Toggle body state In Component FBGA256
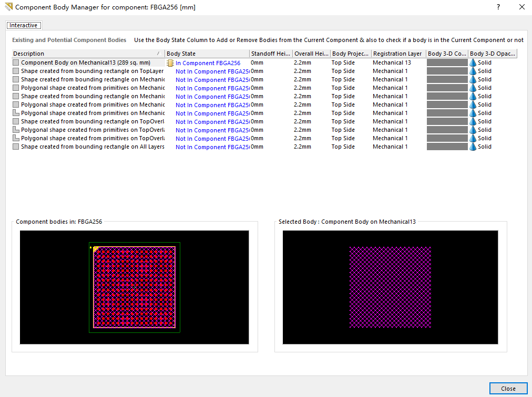Screen dimensions: 532x397 pyautogui.click(x=208, y=63)
